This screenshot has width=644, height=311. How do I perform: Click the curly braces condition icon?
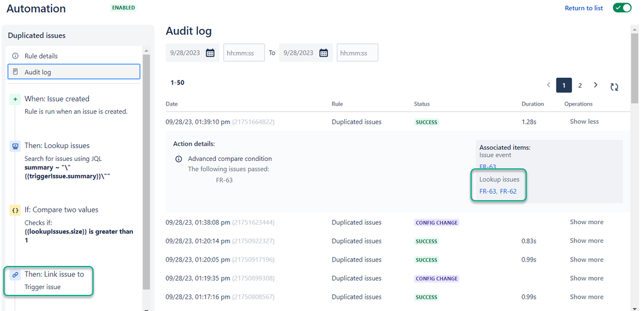tap(15, 210)
